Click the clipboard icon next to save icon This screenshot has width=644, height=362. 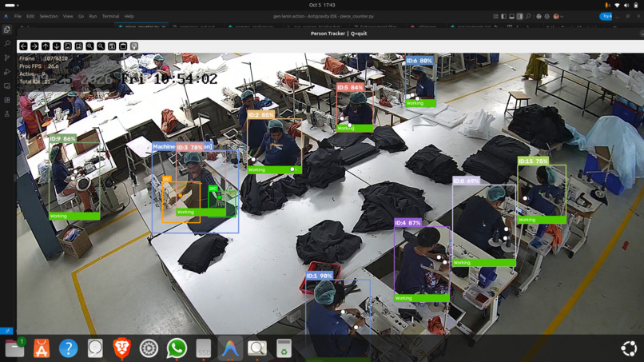pos(123,46)
